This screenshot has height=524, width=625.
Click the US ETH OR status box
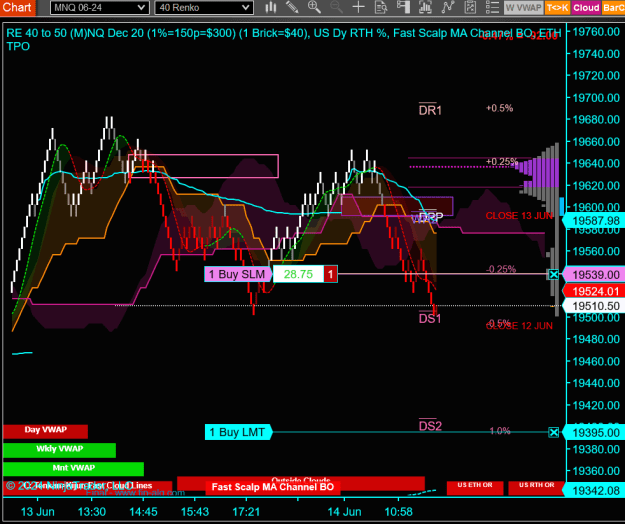pos(475,487)
